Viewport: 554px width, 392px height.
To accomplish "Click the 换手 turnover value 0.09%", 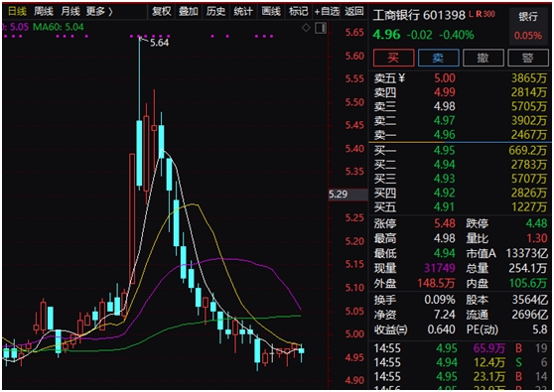I will tap(440, 300).
